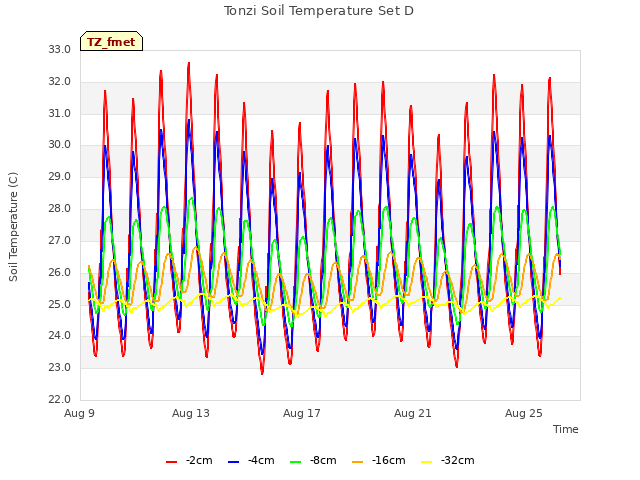
Task: Click the TZ_fmet label tag
Action: (111, 41)
